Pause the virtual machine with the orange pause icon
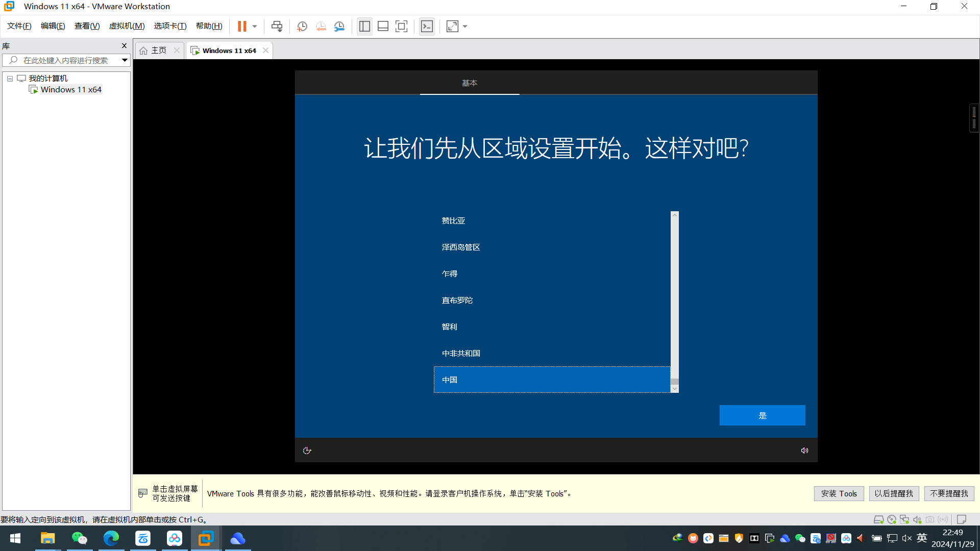 (x=242, y=26)
